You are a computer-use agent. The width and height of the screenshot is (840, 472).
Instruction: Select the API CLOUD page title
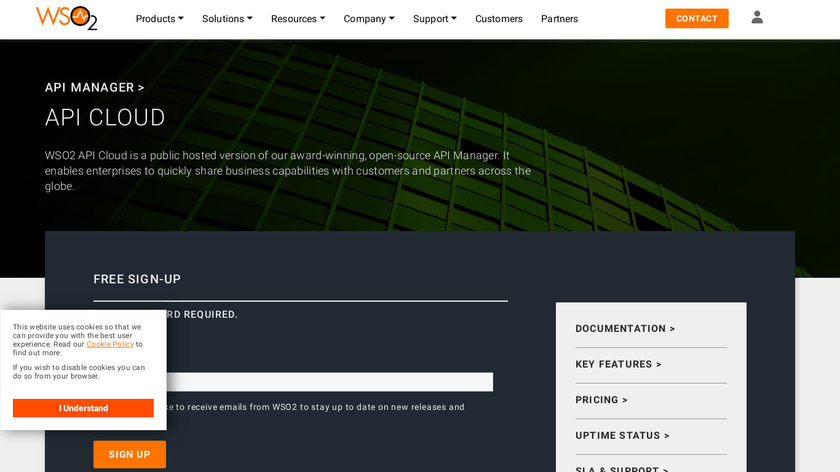click(x=105, y=117)
